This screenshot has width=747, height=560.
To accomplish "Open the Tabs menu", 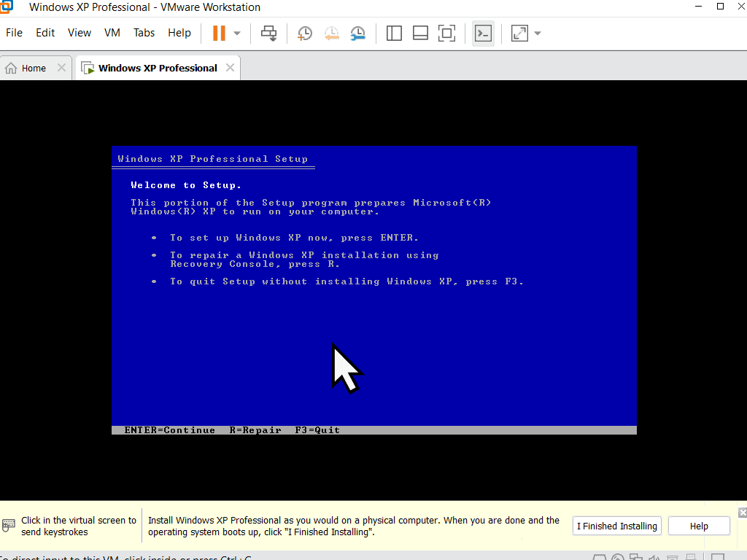I will point(144,33).
